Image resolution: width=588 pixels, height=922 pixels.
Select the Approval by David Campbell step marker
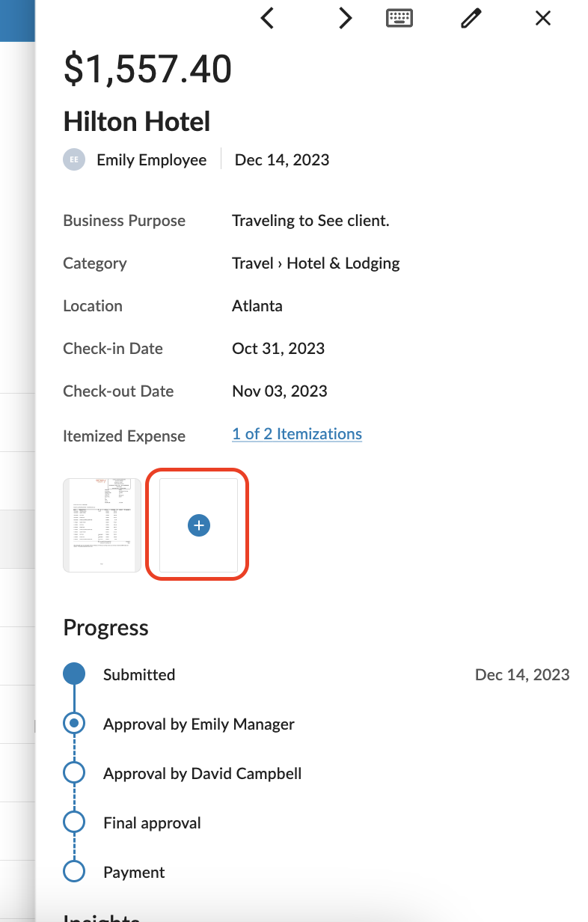point(74,773)
